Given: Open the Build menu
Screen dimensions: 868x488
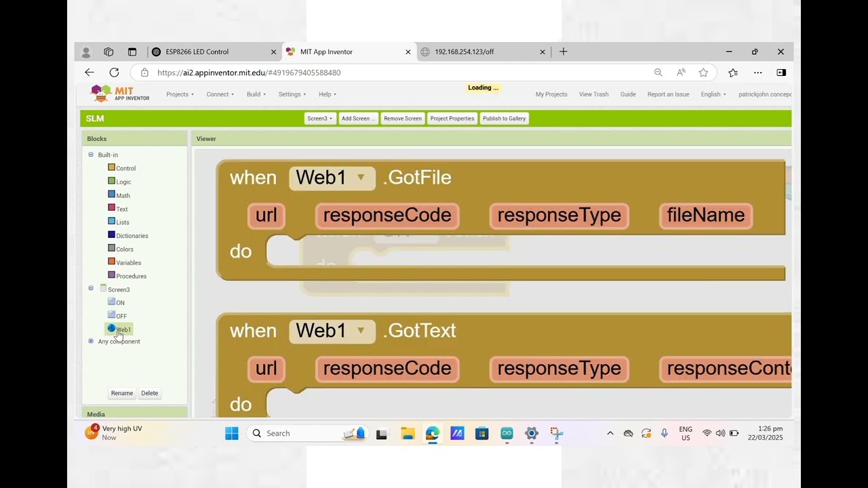Looking at the screenshot, I should point(256,94).
